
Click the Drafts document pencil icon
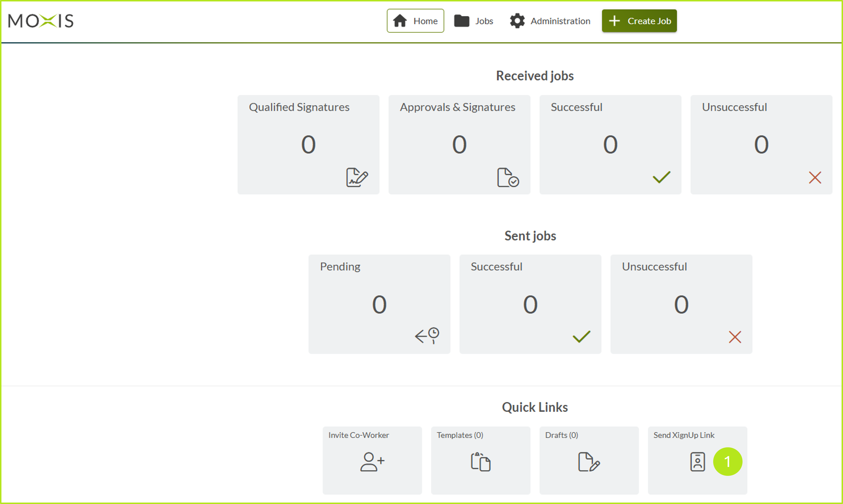(589, 461)
